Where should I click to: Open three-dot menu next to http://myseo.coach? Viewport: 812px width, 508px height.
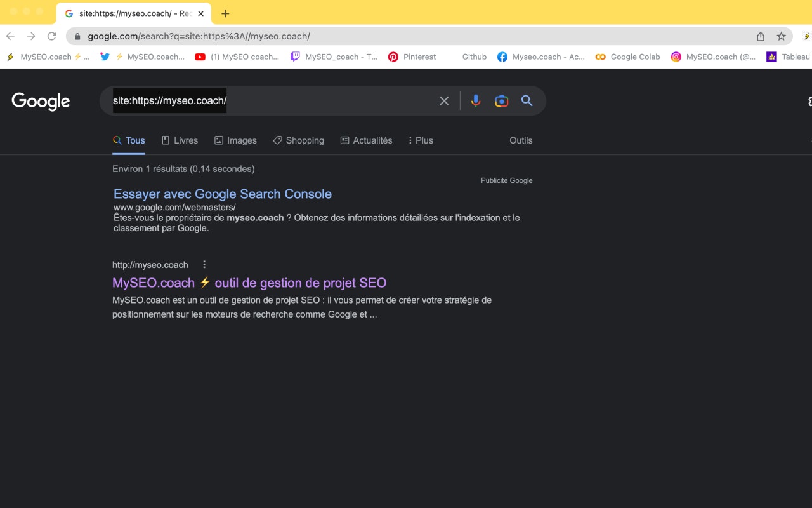[204, 265]
